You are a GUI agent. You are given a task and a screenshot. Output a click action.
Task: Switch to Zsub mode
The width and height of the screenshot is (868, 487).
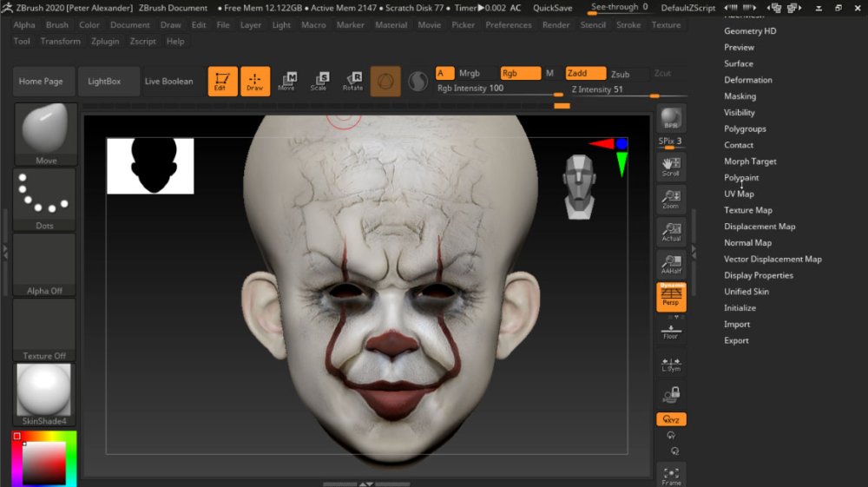(620, 74)
